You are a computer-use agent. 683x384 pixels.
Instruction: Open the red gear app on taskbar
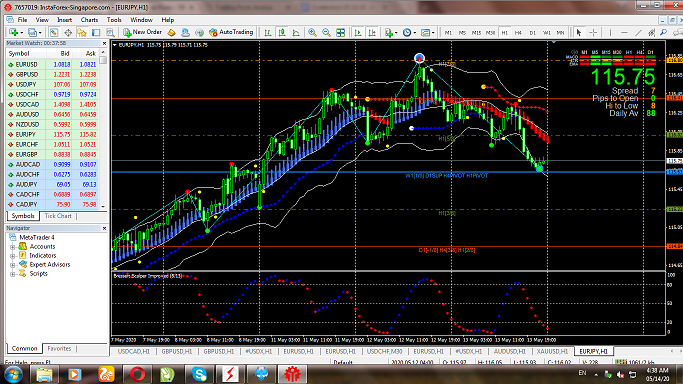[x=292, y=374]
